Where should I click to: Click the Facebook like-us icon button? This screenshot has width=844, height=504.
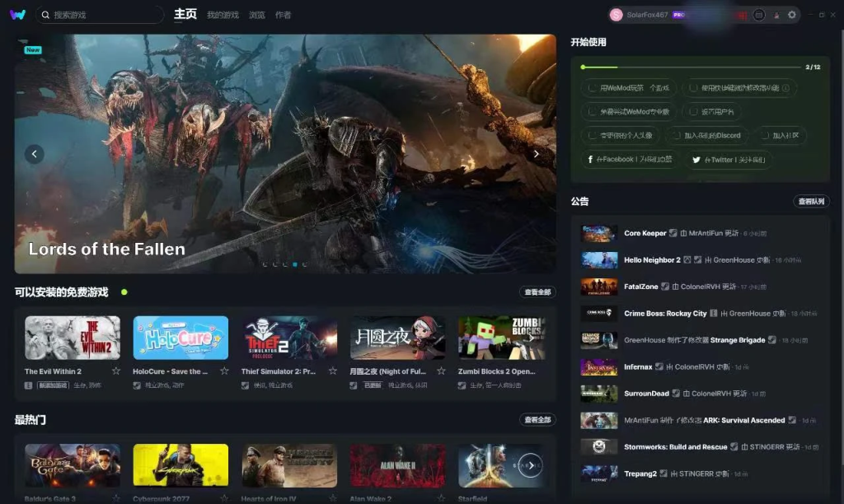(590, 160)
